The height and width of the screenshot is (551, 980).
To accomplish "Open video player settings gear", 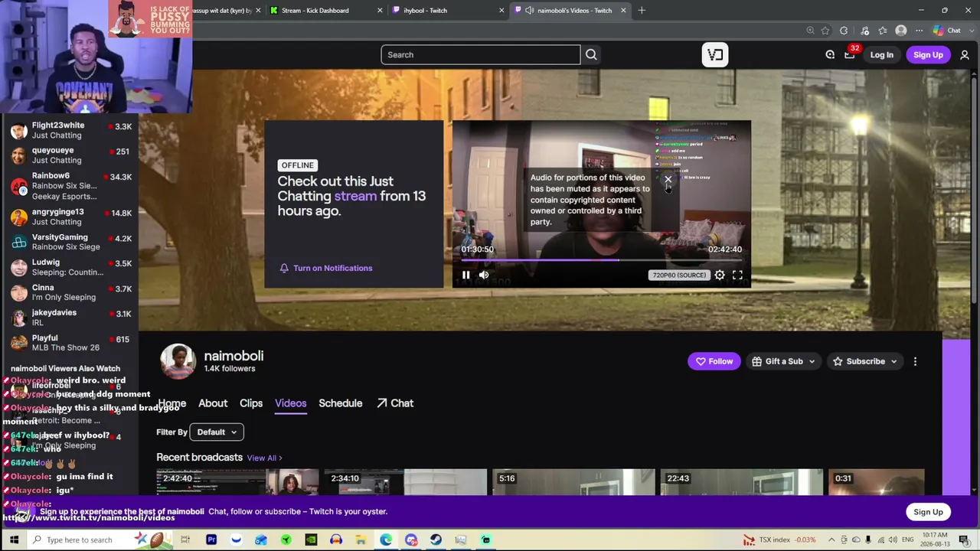I will pos(720,275).
